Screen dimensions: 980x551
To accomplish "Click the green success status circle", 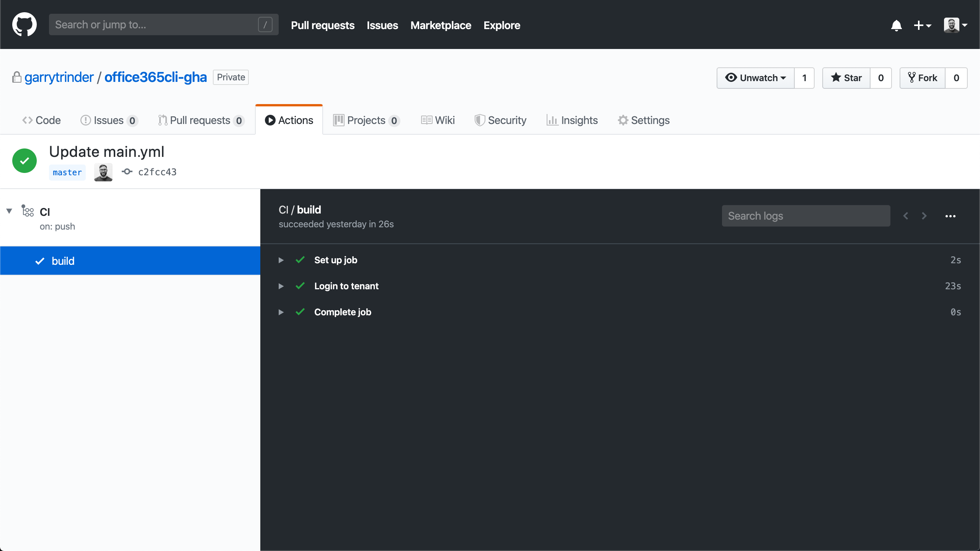I will [24, 161].
